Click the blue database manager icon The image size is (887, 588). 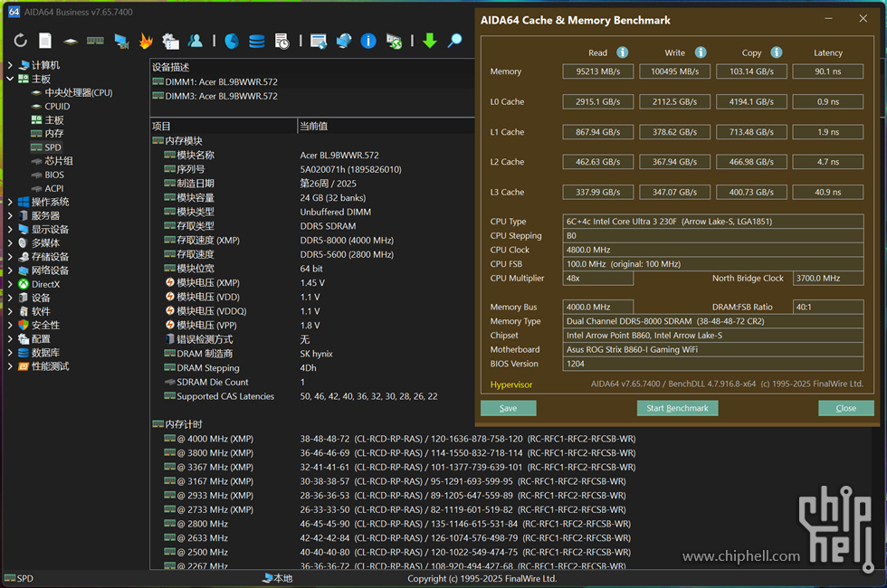(257, 41)
